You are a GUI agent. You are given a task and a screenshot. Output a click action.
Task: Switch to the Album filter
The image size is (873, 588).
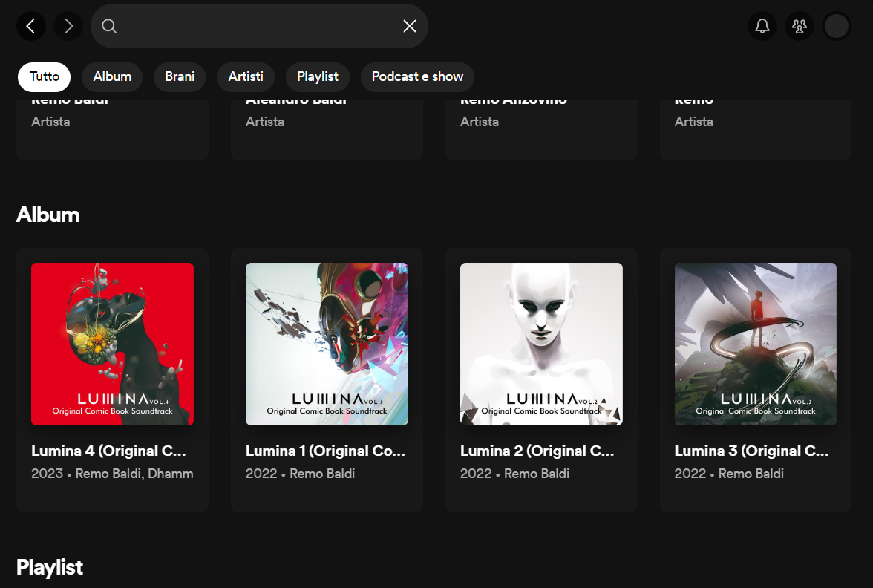point(111,76)
